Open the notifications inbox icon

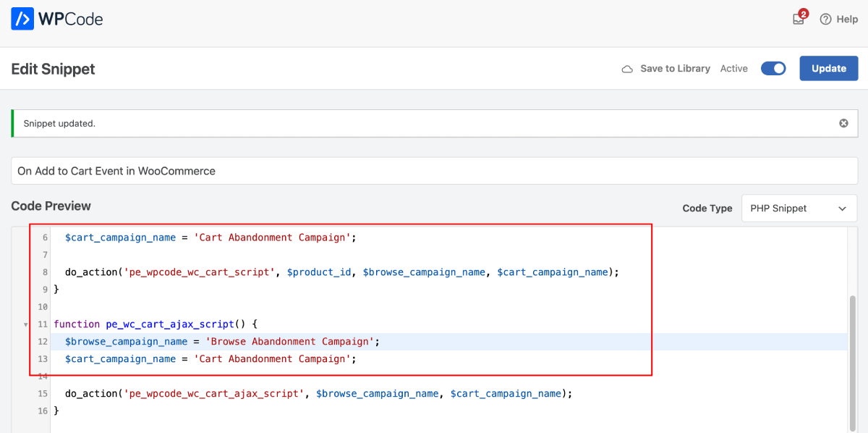799,20
